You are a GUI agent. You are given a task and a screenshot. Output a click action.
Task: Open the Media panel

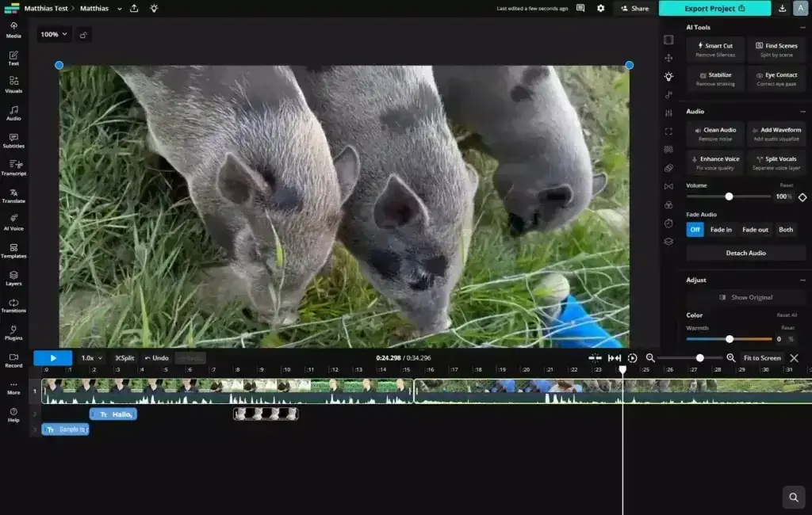point(13,30)
